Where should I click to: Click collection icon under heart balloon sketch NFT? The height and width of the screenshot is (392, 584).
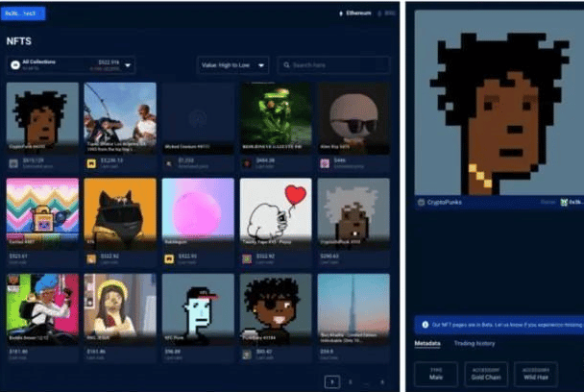pos(247,259)
